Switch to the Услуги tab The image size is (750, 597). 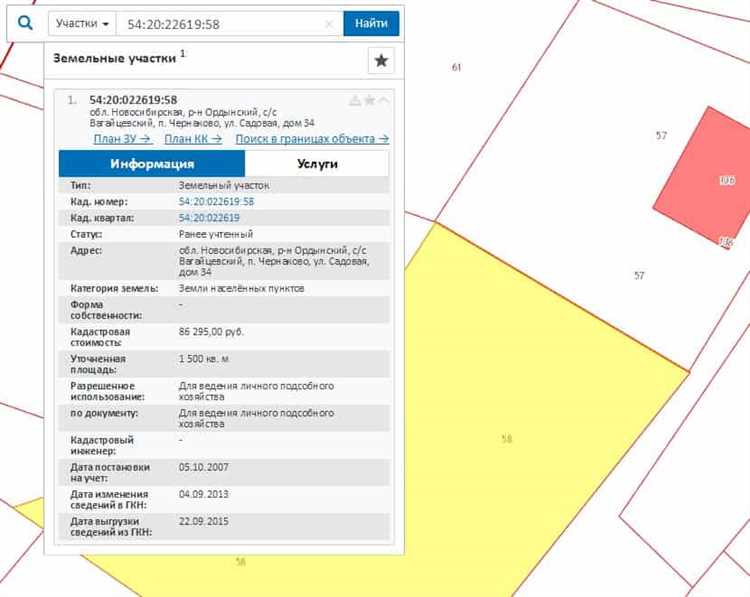click(x=317, y=164)
